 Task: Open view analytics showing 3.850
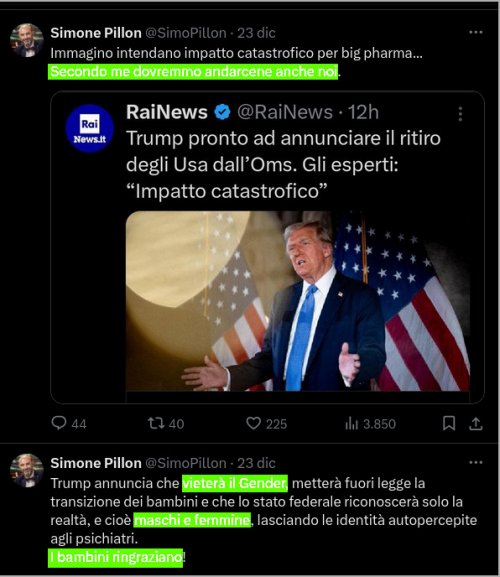pyautogui.click(x=351, y=424)
